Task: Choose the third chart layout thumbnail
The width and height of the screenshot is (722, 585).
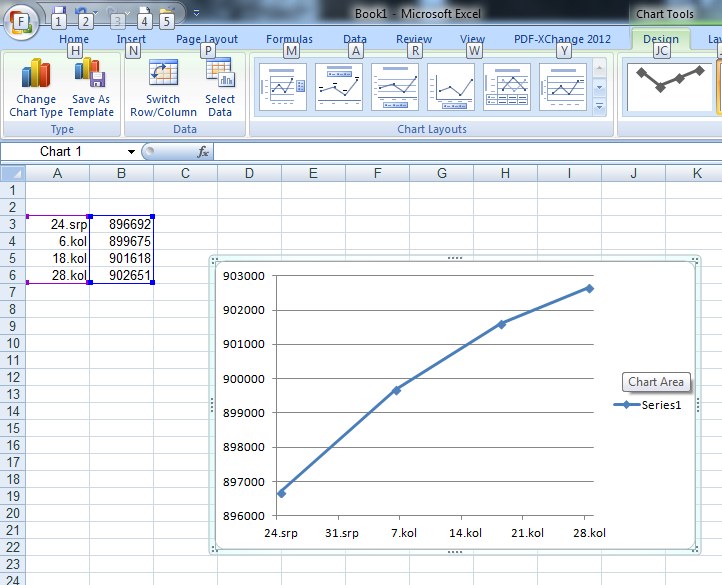Action: pos(395,87)
